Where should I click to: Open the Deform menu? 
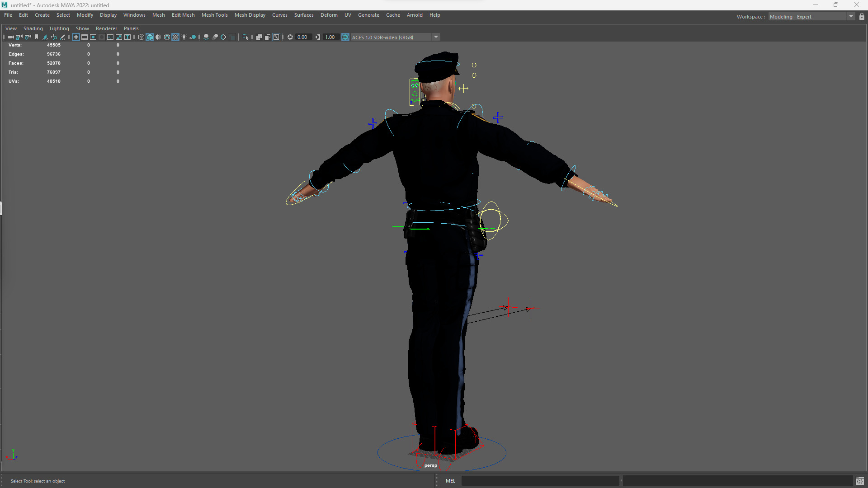point(329,15)
